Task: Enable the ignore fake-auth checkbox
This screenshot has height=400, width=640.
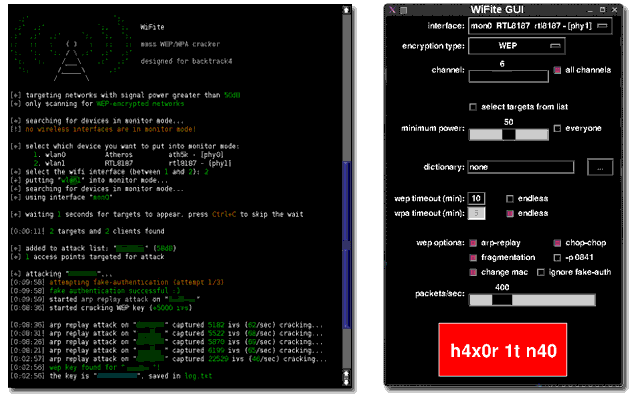Action: pos(541,272)
